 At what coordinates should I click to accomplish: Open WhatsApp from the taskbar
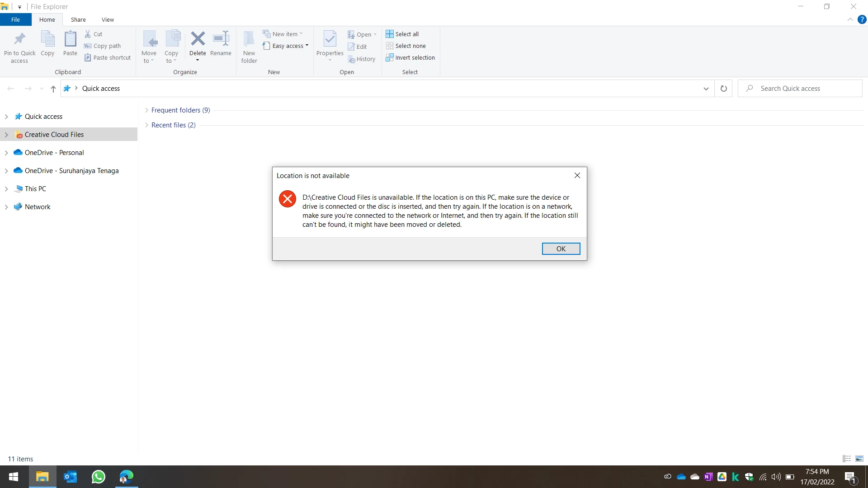tap(99, 477)
